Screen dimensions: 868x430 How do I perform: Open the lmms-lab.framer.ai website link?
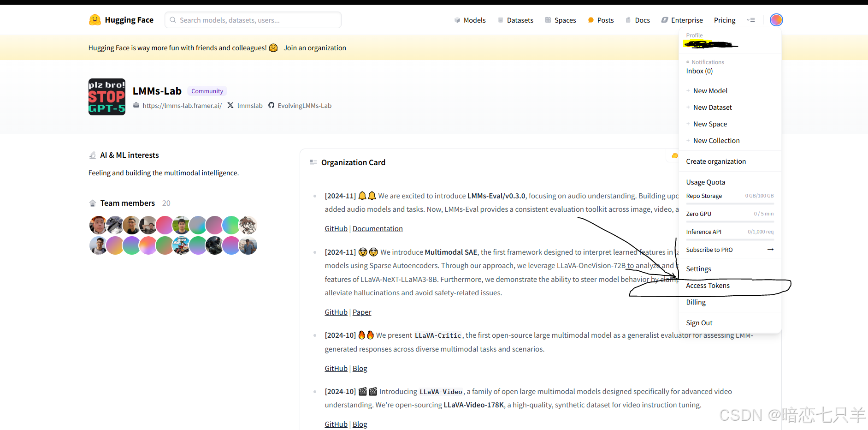[182, 106]
